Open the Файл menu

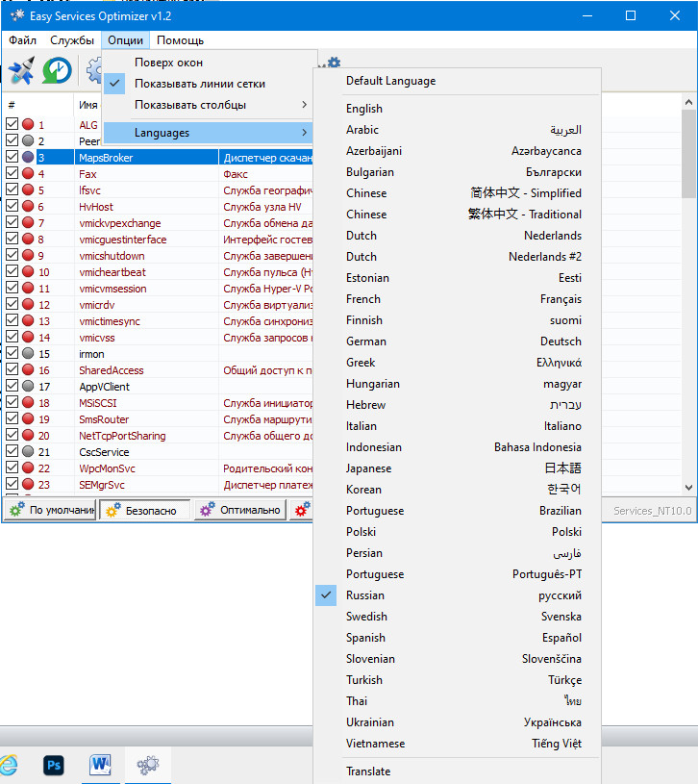(22, 40)
